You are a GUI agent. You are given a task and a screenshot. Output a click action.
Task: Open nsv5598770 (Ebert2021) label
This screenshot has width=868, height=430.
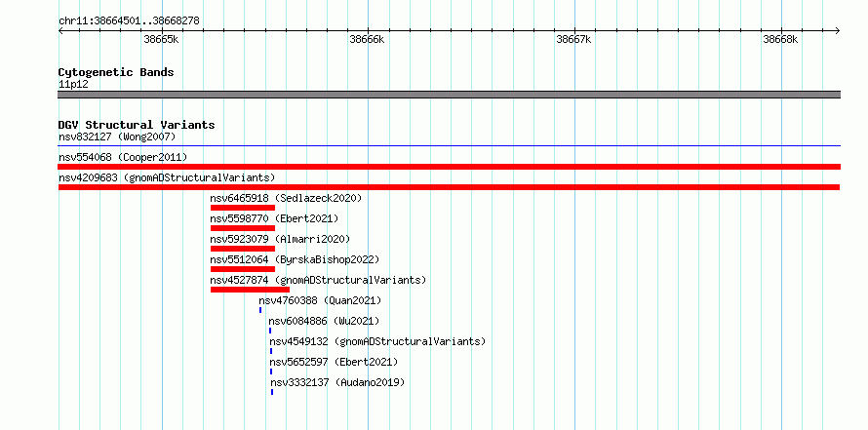pyautogui.click(x=274, y=218)
